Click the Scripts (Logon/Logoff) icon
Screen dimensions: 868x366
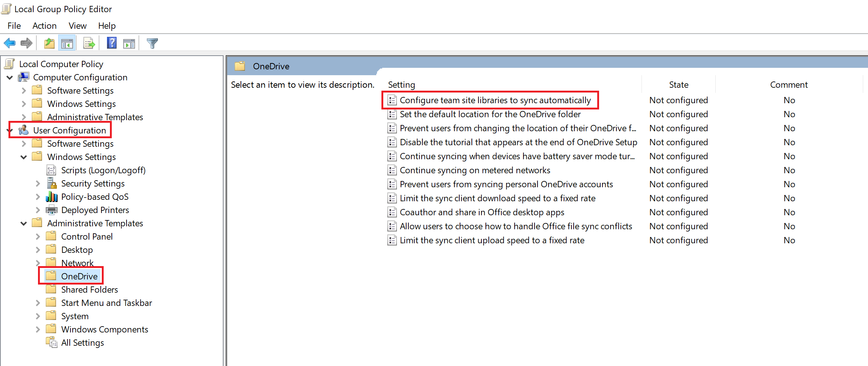(x=51, y=170)
